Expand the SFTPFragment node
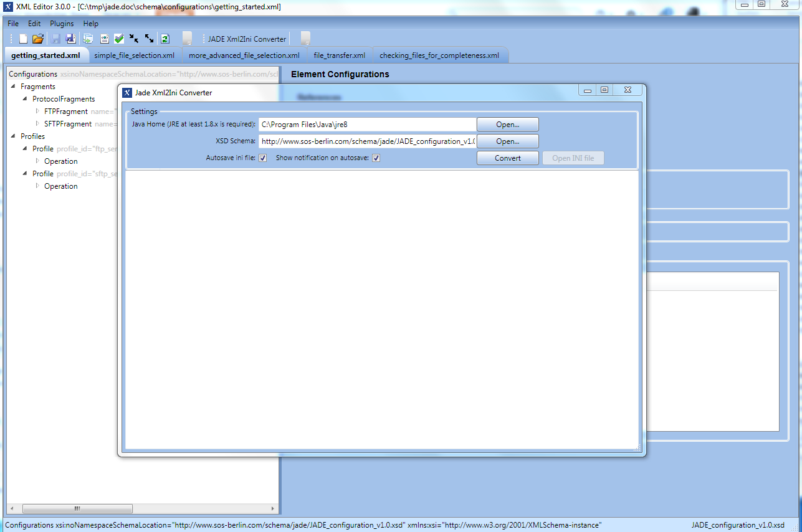 [37, 124]
